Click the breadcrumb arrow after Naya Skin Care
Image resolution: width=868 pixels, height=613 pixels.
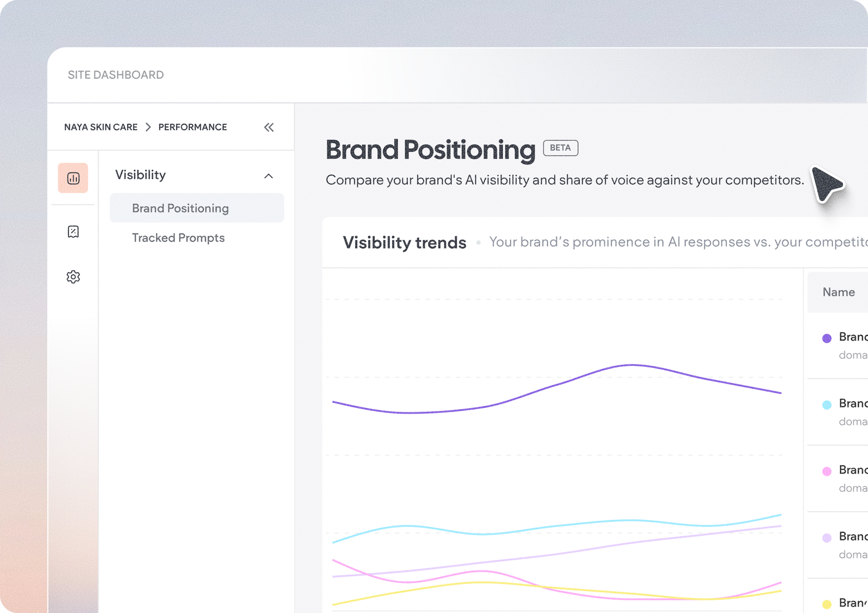tap(148, 127)
